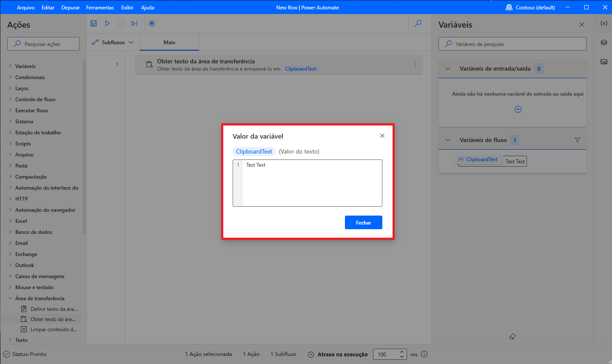Filter flow variables using the funnel icon
The width and height of the screenshot is (612, 364).
coord(577,140)
